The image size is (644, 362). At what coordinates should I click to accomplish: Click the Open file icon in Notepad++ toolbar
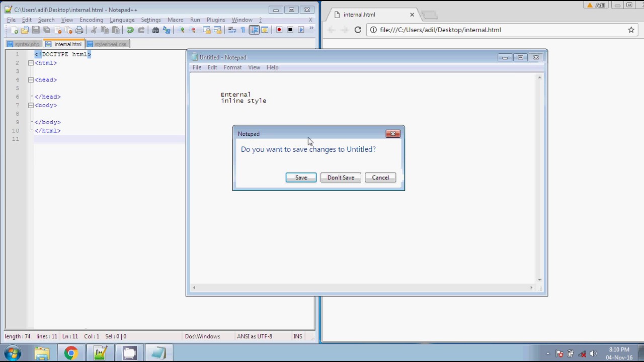click(x=25, y=30)
